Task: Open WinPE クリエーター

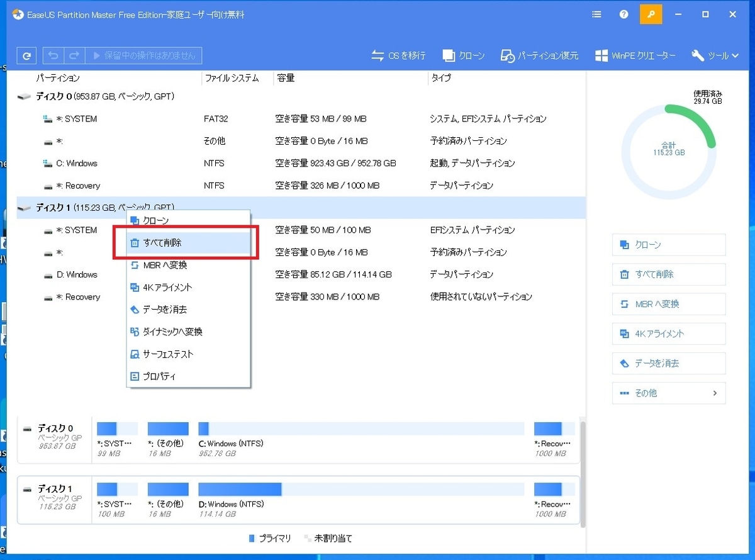Action: pos(635,55)
